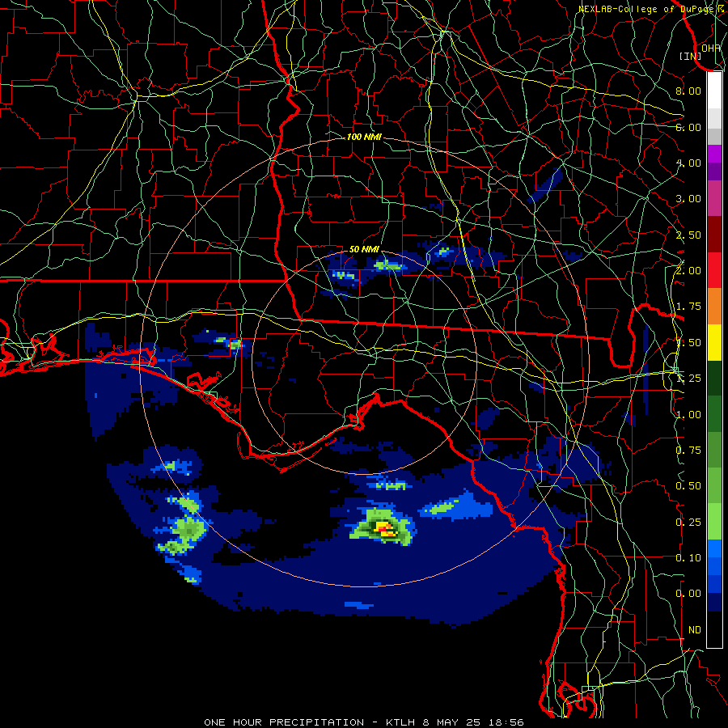Image resolution: width=728 pixels, height=728 pixels.
Task: Click the 0.10 legend value
Action: 688,558
